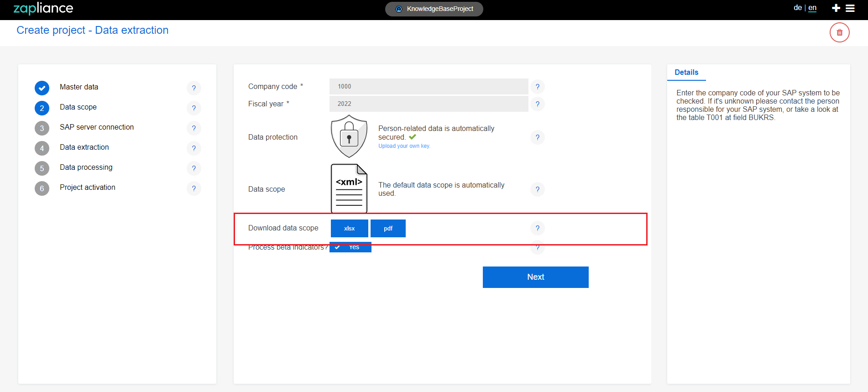This screenshot has height=392, width=868.
Task: Click the plus add icon in header
Action: click(x=836, y=8)
